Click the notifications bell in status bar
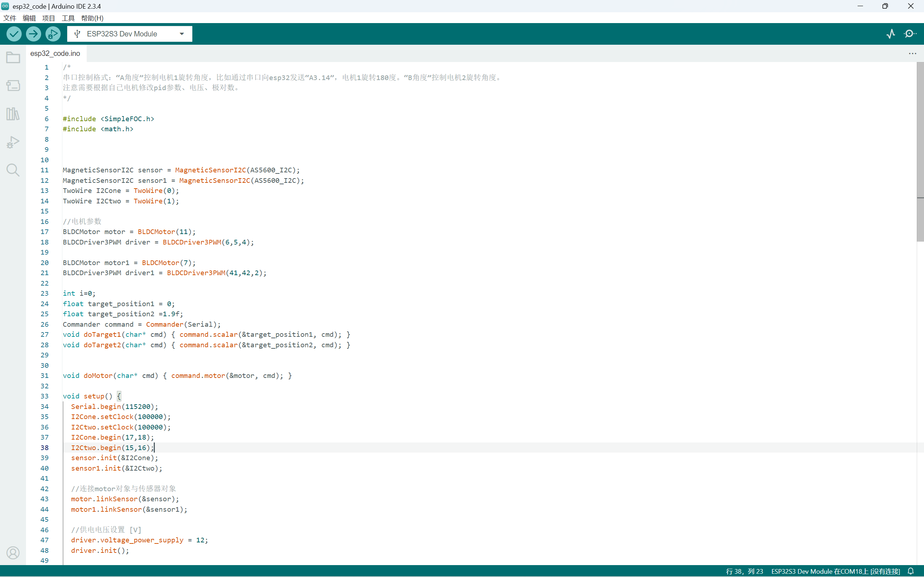Image resolution: width=924 pixels, height=577 pixels. click(911, 571)
